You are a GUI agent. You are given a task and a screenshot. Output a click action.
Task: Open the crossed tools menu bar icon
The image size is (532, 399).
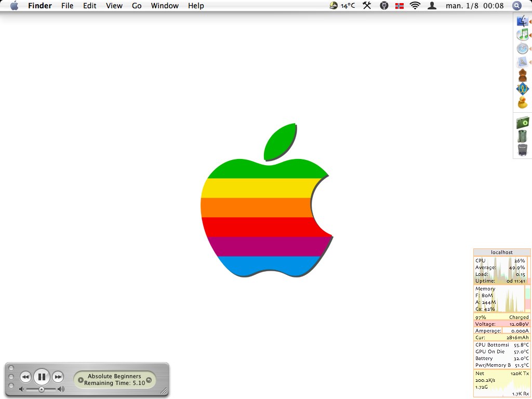coord(367,5)
